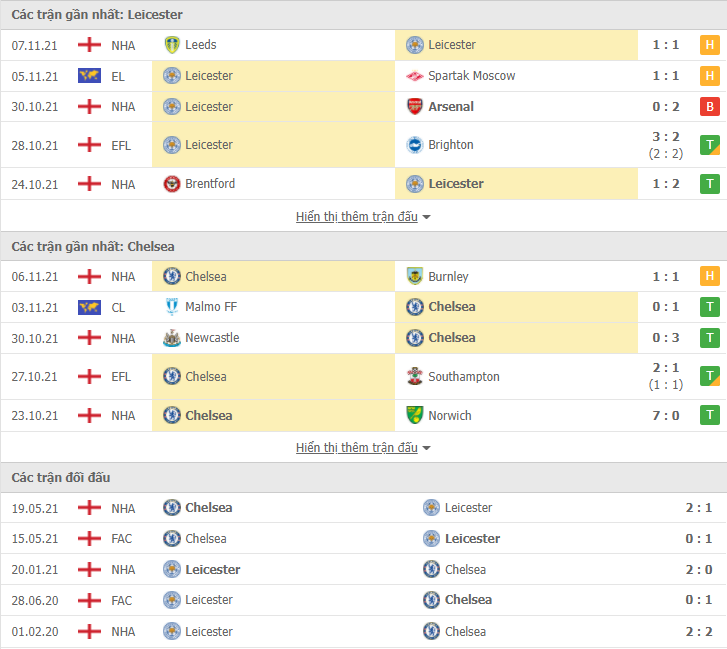This screenshot has height=649, width=727.
Task: Click the Malmo FF crest icon
Action: click(172, 307)
